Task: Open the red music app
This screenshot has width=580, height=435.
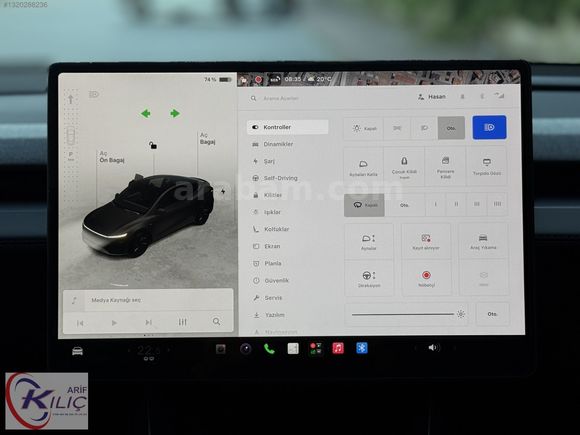Action: coord(338,348)
